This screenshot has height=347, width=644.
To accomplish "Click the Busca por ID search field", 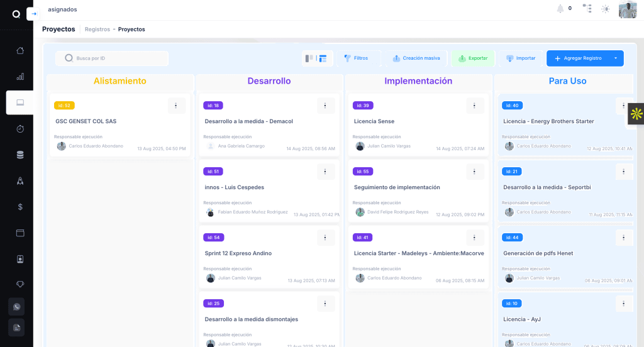I will point(113,58).
